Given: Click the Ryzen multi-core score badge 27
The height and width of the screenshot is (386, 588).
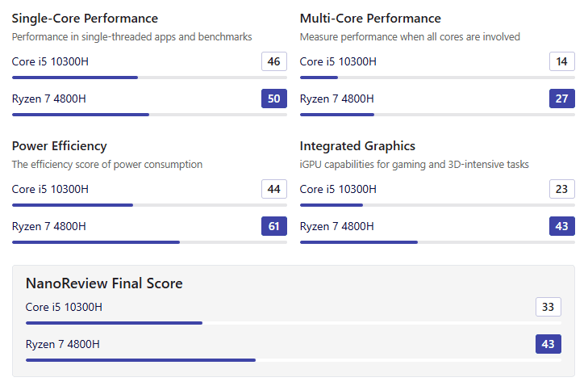Looking at the screenshot, I should point(561,99).
